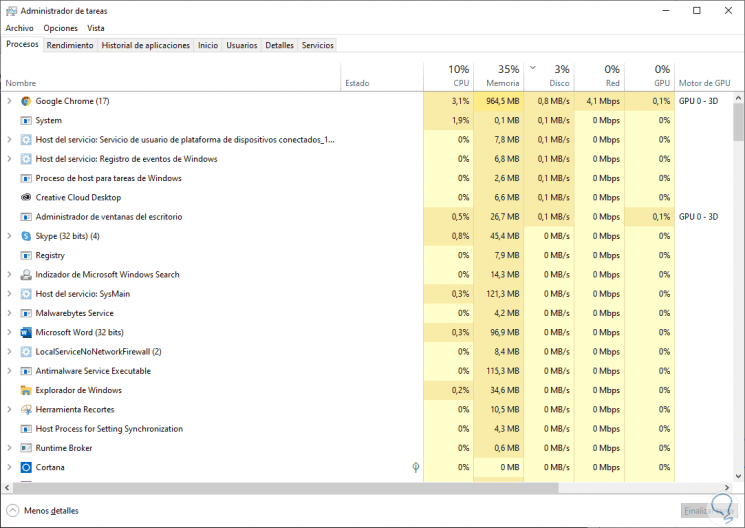Viewport: 745px width, 528px height.
Task: Expand the Google Chrome (17) process group
Action: click(x=9, y=101)
